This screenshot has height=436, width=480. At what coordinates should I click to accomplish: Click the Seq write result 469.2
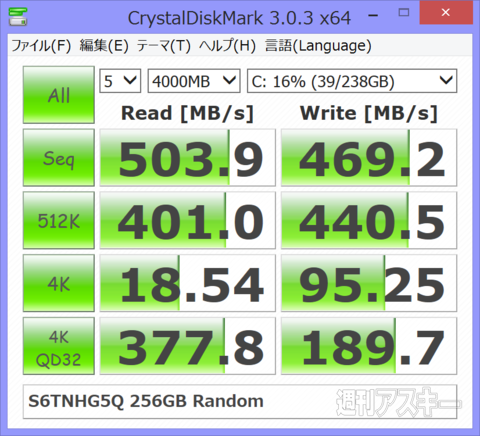[x=369, y=157]
